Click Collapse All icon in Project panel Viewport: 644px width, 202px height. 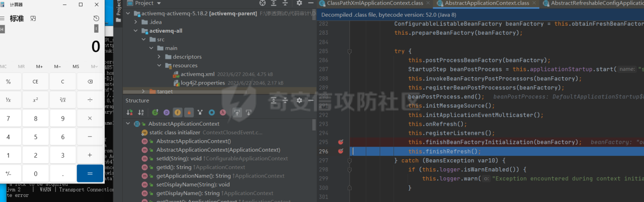click(286, 3)
